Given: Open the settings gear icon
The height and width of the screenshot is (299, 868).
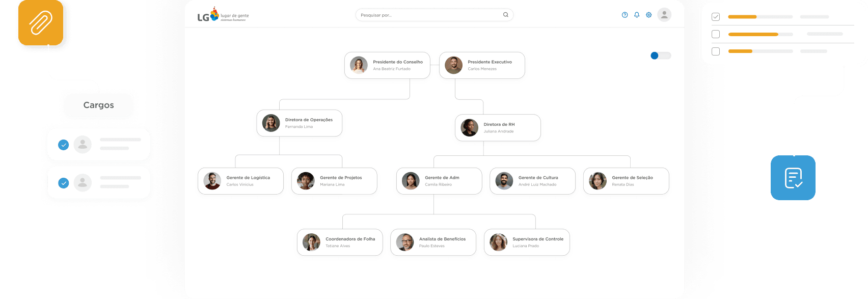Looking at the screenshot, I should point(649,15).
